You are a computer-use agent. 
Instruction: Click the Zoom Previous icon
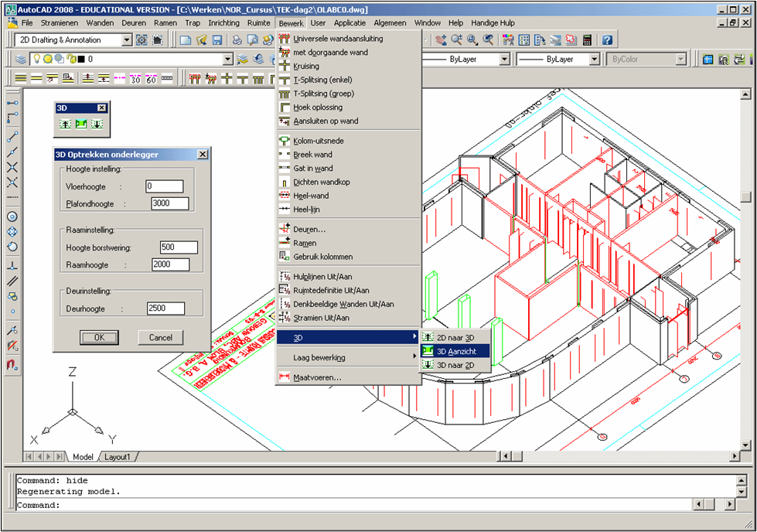[488, 40]
